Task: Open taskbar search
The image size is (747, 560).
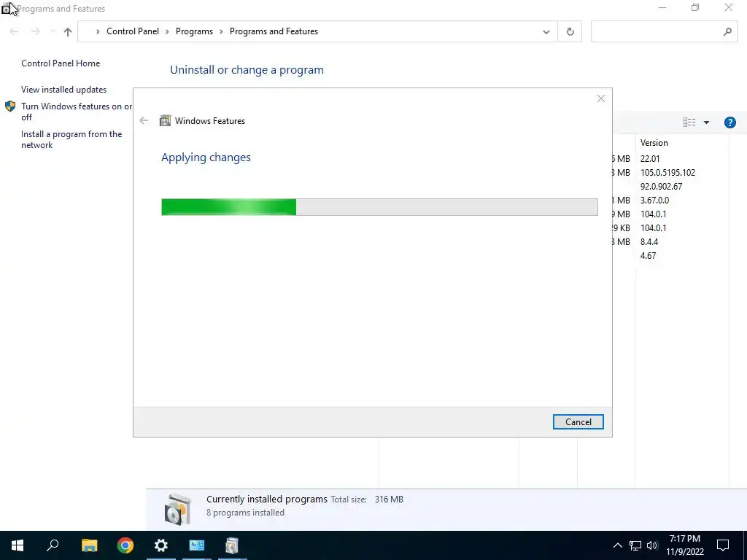Action: (53, 545)
